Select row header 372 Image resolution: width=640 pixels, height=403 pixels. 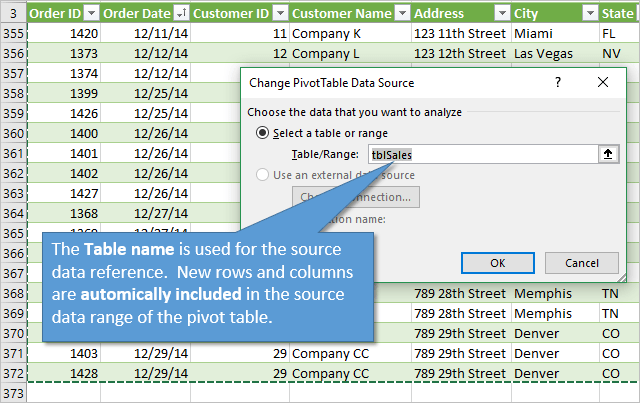[14, 373]
